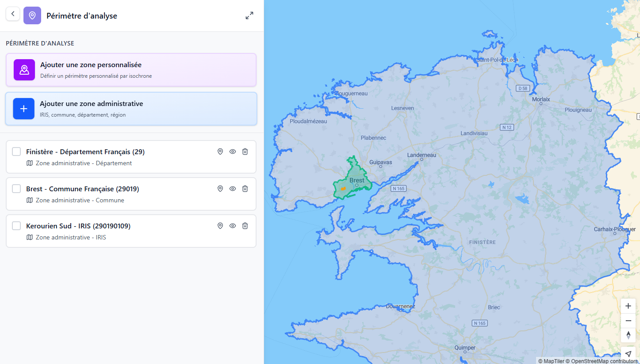Center map on Kerourien Sud IRIS zone

tap(220, 225)
